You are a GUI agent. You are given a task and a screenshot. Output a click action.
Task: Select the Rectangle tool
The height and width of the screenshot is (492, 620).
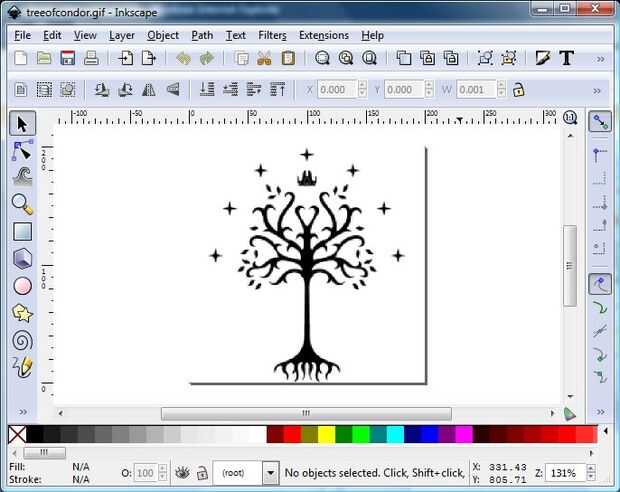pyautogui.click(x=22, y=232)
